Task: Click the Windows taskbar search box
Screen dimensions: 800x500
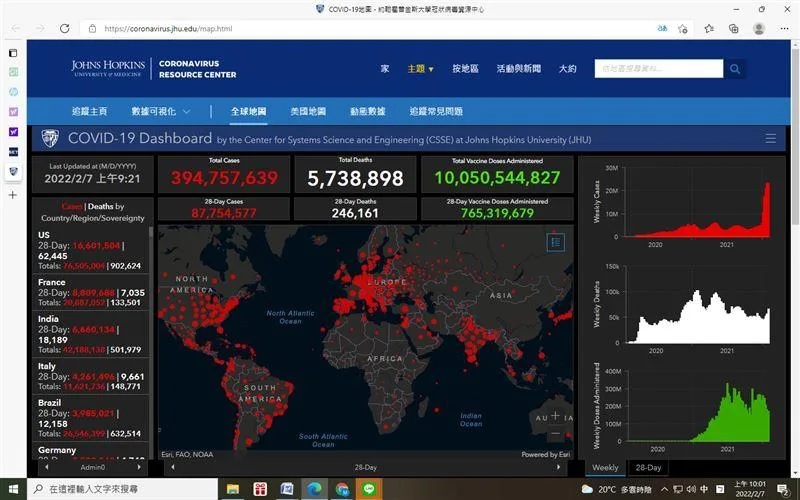Action: click(122, 489)
